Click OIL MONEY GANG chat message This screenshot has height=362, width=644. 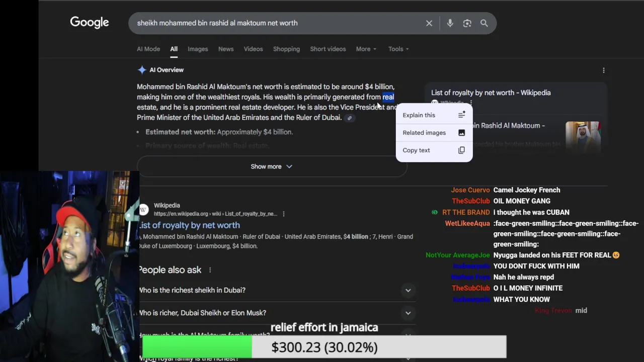tap(522, 201)
